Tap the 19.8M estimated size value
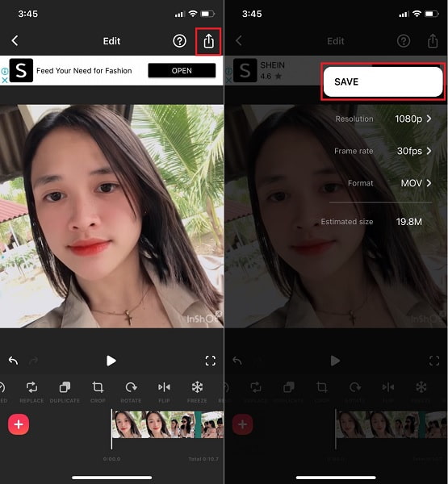Screen dimensions: 448x484 408,222
